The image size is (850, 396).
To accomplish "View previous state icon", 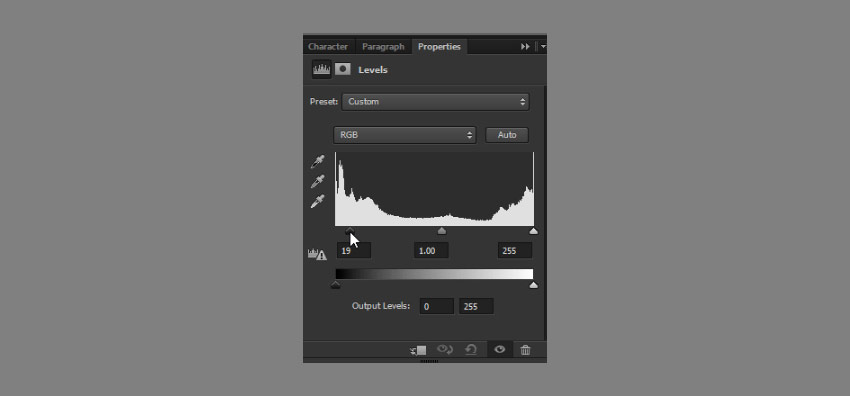I will point(445,350).
